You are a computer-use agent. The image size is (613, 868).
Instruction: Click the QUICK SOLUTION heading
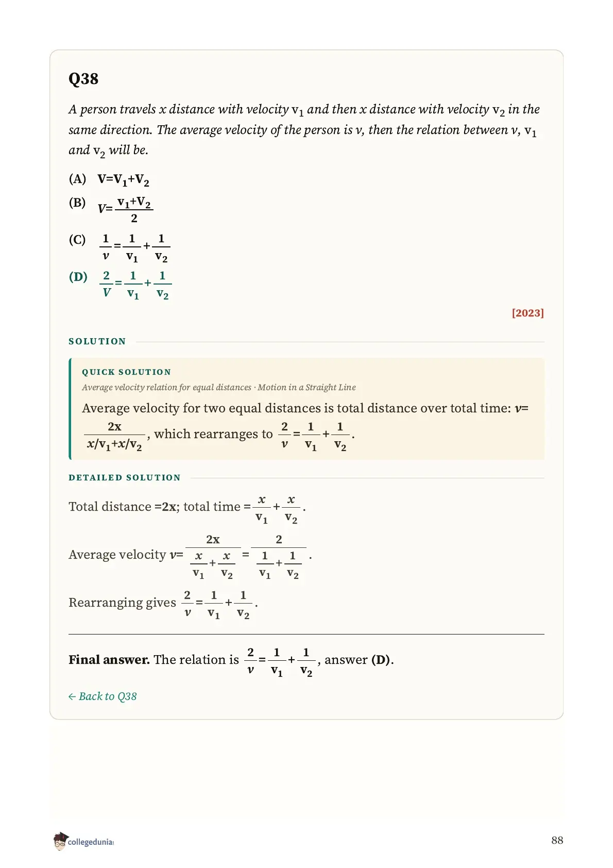pyautogui.click(x=126, y=372)
